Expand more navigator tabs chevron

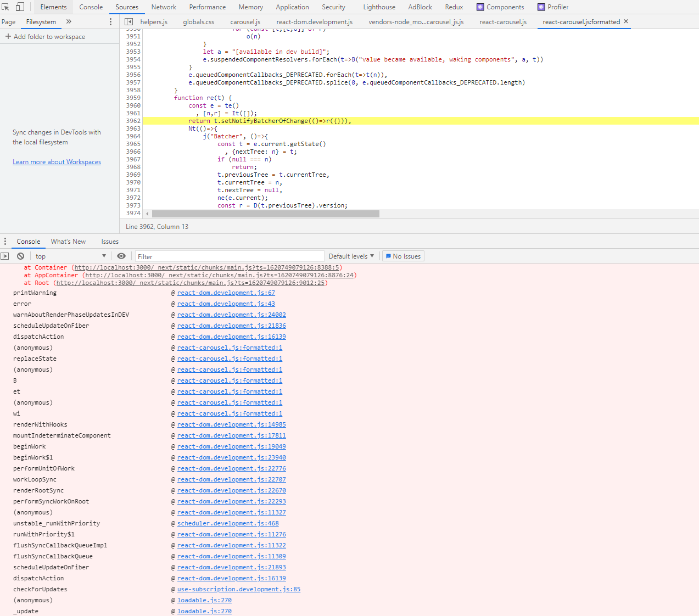[69, 22]
